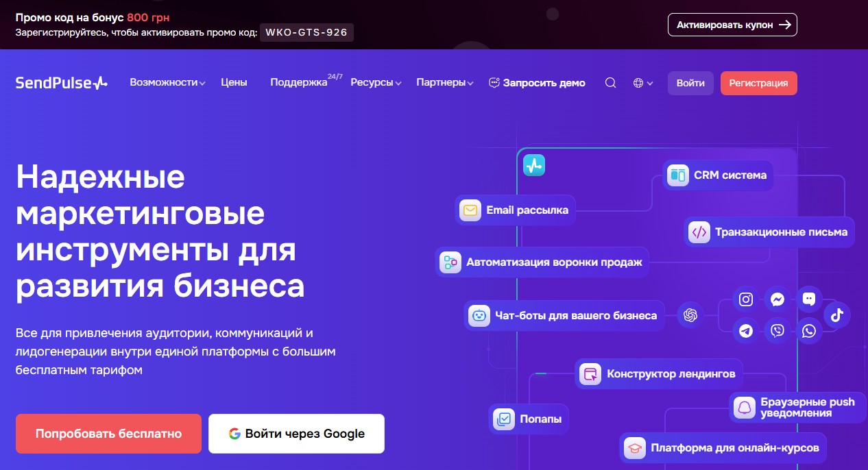The height and width of the screenshot is (470, 868).
Task: Expand the Ресурсы dropdown menu
Action: pyautogui.click(x=376, y=83)
